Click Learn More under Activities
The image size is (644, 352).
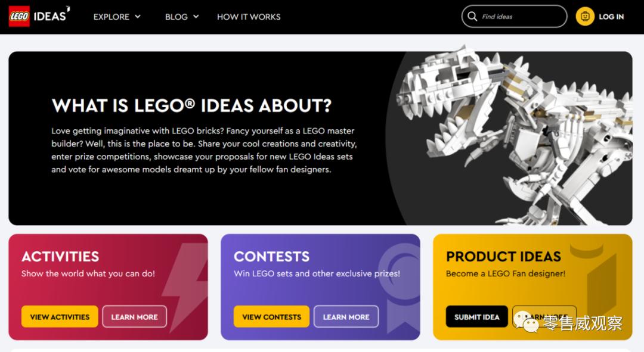point(134,317)
